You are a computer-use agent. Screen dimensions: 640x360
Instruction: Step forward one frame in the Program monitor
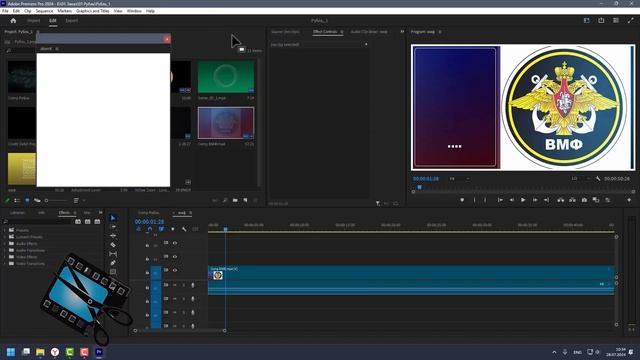click(x=535, y=200)
